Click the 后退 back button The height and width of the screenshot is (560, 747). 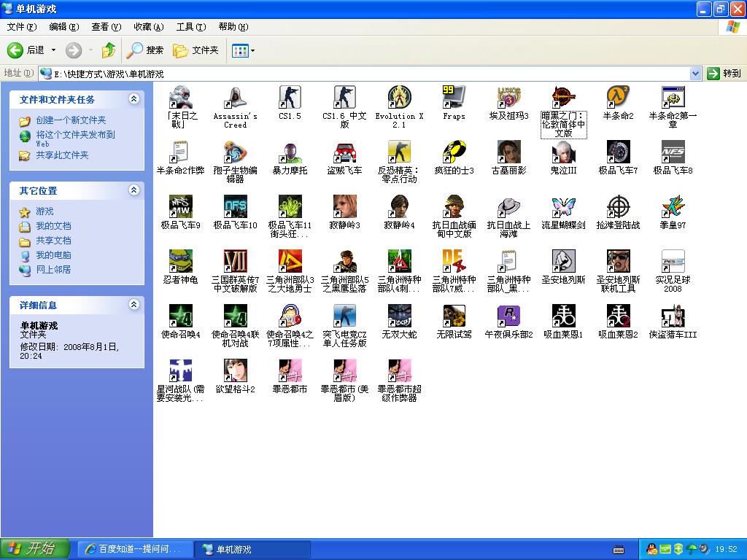pyautogui.click(x=26, y=50)
